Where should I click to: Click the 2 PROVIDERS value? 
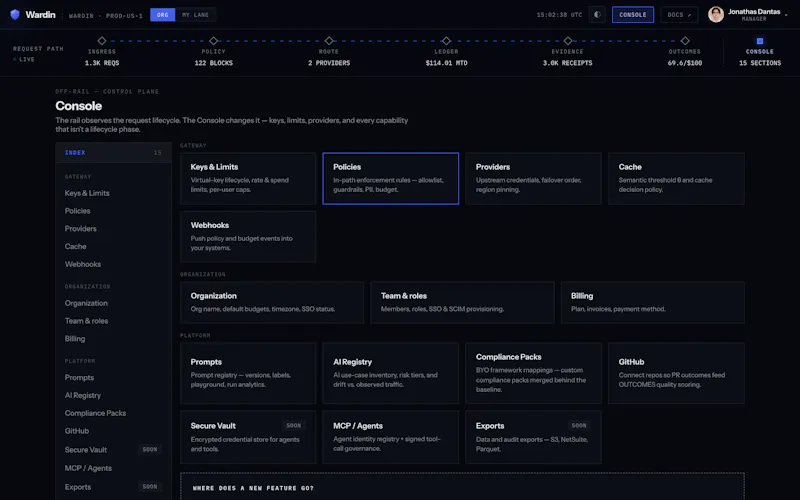point(329,63)
